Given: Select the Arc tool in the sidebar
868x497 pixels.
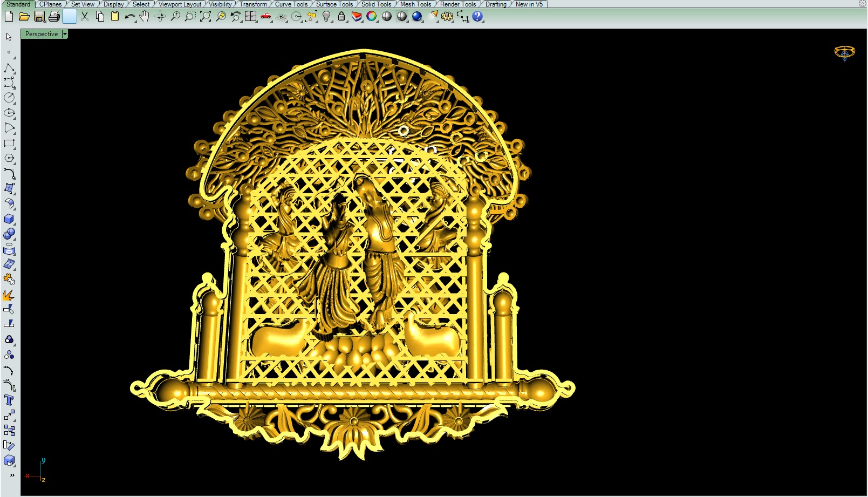Looking at the screenshot, I should click(x=9, y=128).
